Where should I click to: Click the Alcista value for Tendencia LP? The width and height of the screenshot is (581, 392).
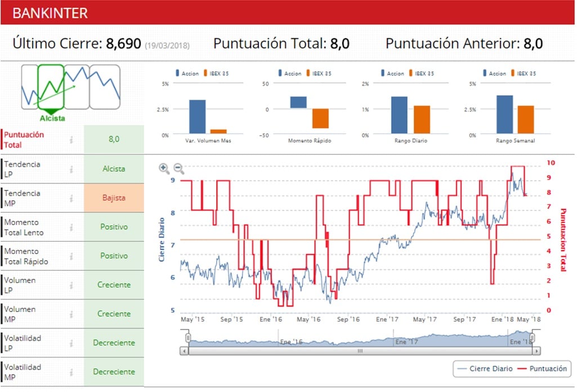(x=114, y=169)
